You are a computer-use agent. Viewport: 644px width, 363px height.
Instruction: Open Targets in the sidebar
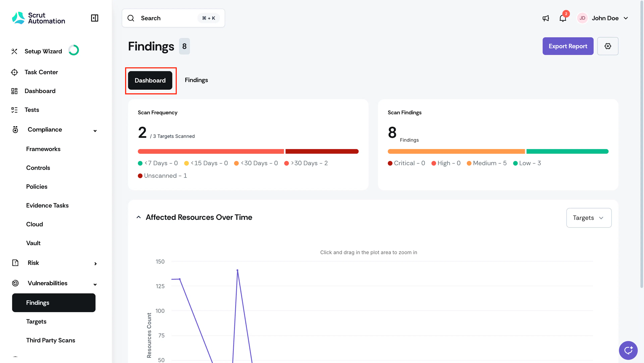point(36,321)
